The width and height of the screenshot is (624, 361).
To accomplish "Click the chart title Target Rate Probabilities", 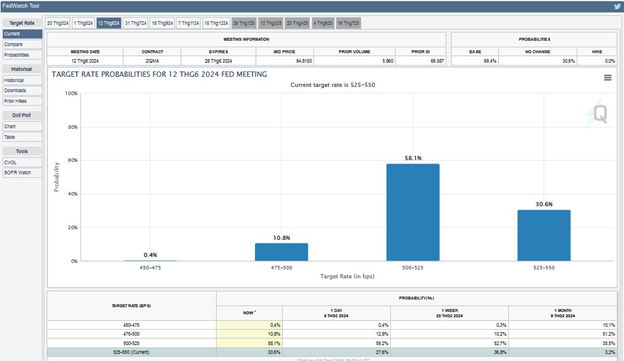I will coord(160,74).
